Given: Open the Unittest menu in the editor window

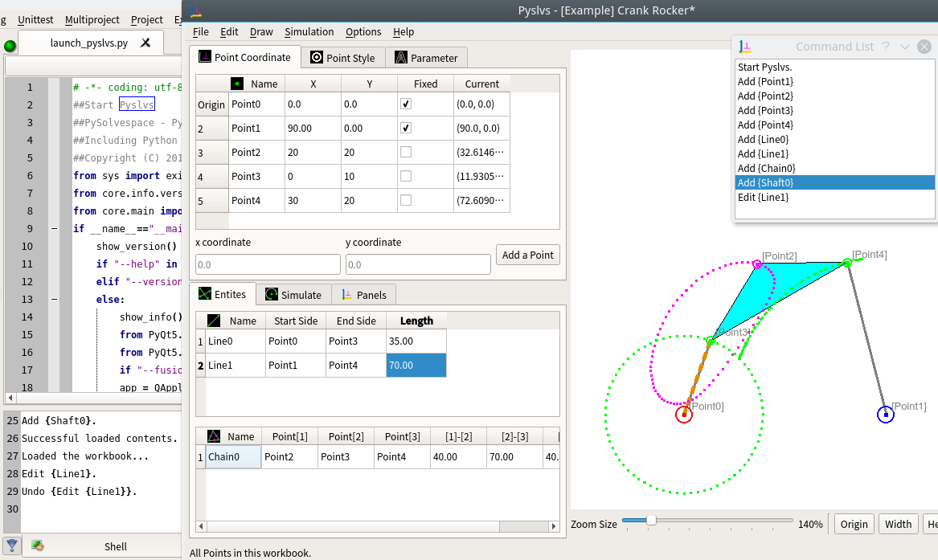Looking at the screenshot, I should (35, 20).
